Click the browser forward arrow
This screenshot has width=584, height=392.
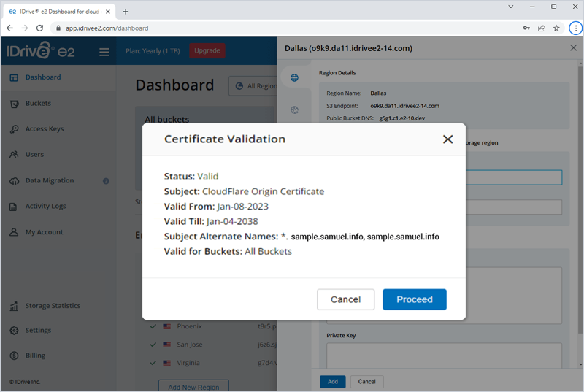(x=25, y=28)
